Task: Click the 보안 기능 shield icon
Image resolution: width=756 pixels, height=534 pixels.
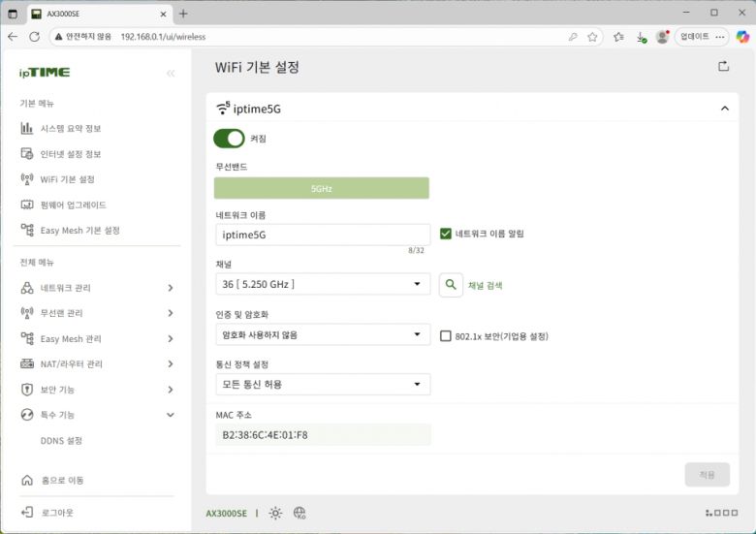Action: [27, 390]
